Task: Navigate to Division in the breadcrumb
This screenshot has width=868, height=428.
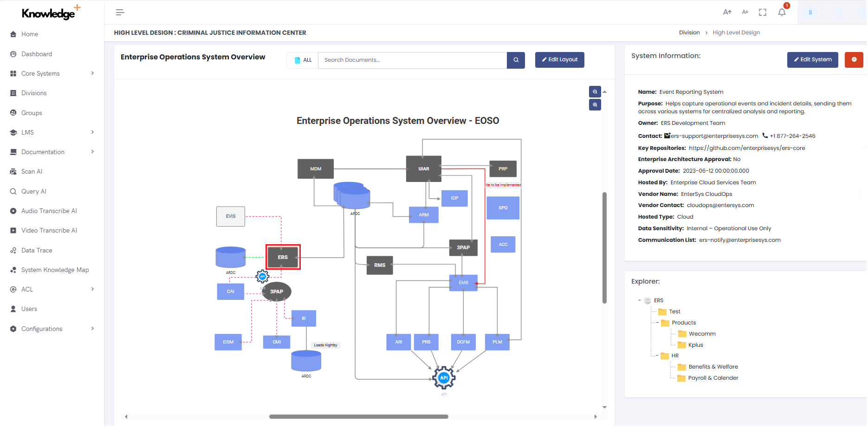Action: [689, 32]
